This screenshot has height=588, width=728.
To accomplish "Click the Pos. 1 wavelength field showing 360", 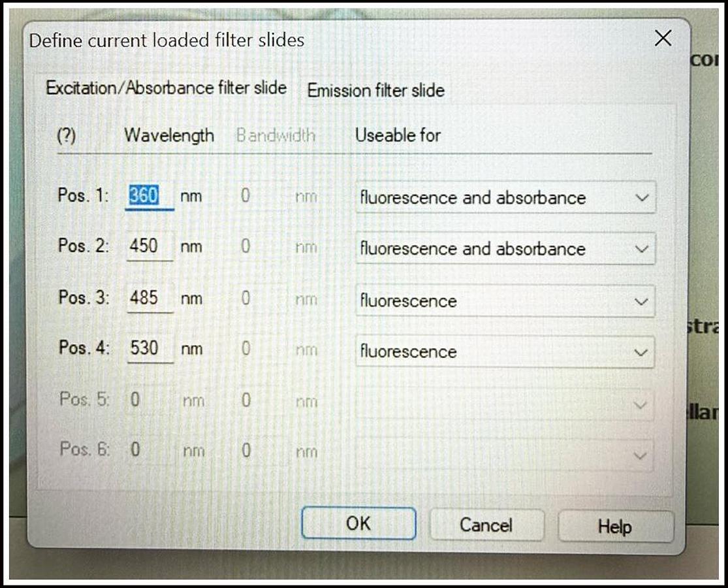I will [149, 195].
